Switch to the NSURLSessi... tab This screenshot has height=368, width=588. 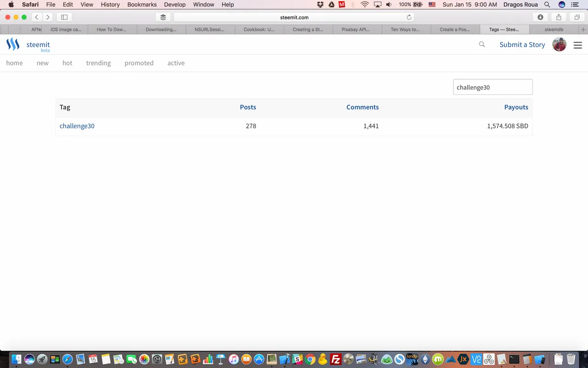click(210, 29)
